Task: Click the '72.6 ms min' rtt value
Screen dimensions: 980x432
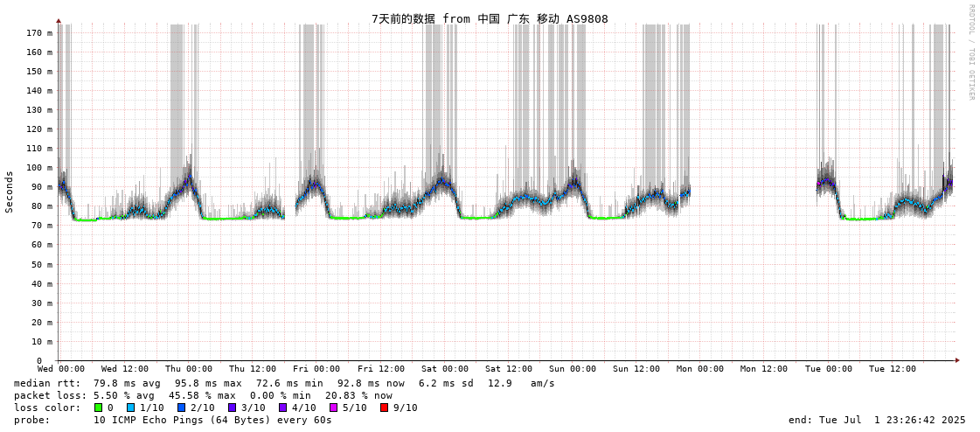Action: click(x=289, y=383)
